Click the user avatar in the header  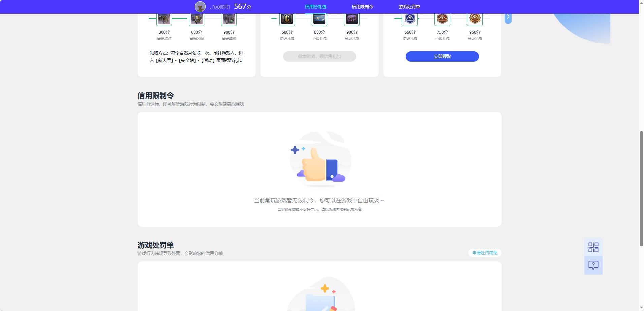point(200,7)
